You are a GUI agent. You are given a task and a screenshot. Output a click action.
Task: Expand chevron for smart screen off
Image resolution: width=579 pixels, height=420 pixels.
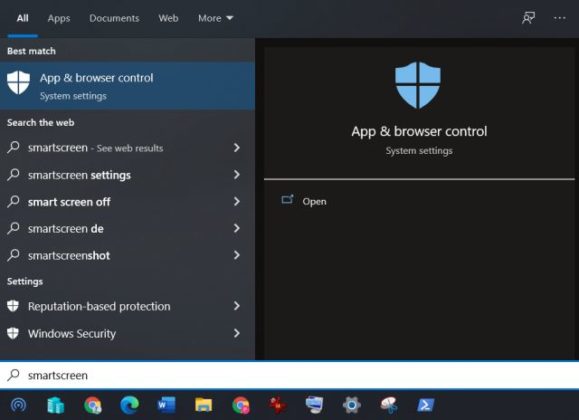237,201
